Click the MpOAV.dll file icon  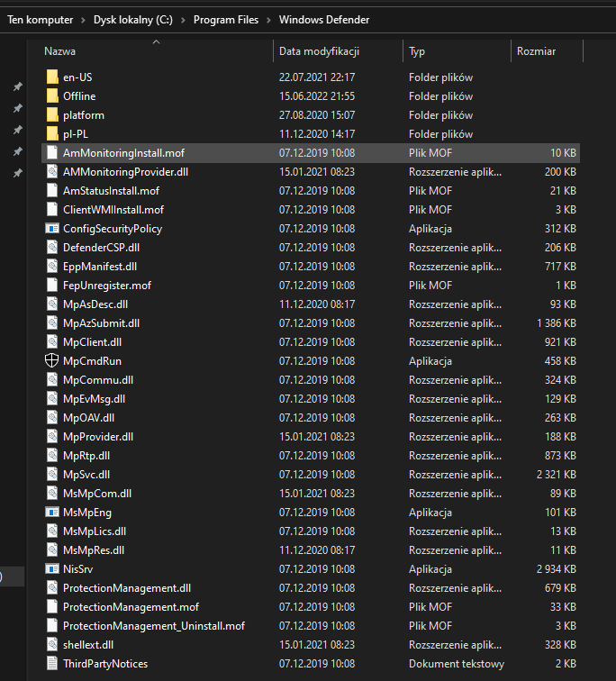[x=52, y=418]
